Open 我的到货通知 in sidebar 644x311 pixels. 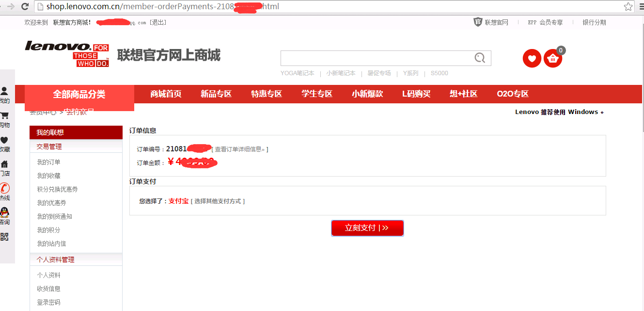55,216
